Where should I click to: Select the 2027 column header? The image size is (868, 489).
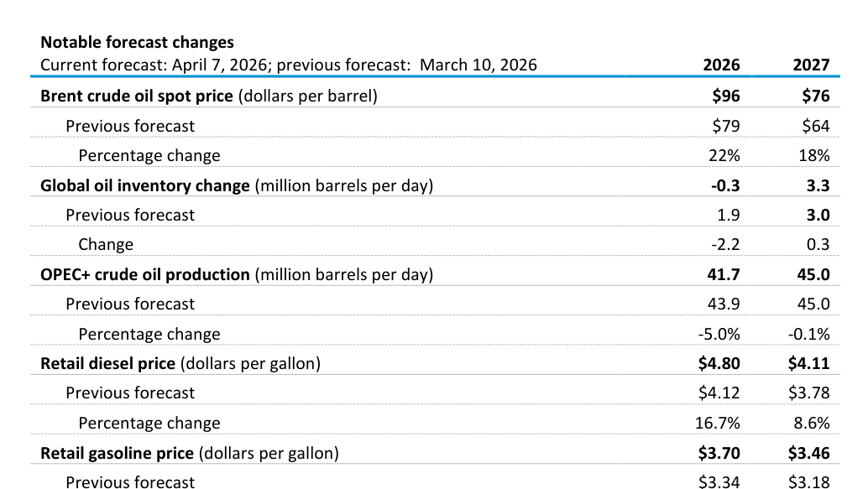click(811, 65)
